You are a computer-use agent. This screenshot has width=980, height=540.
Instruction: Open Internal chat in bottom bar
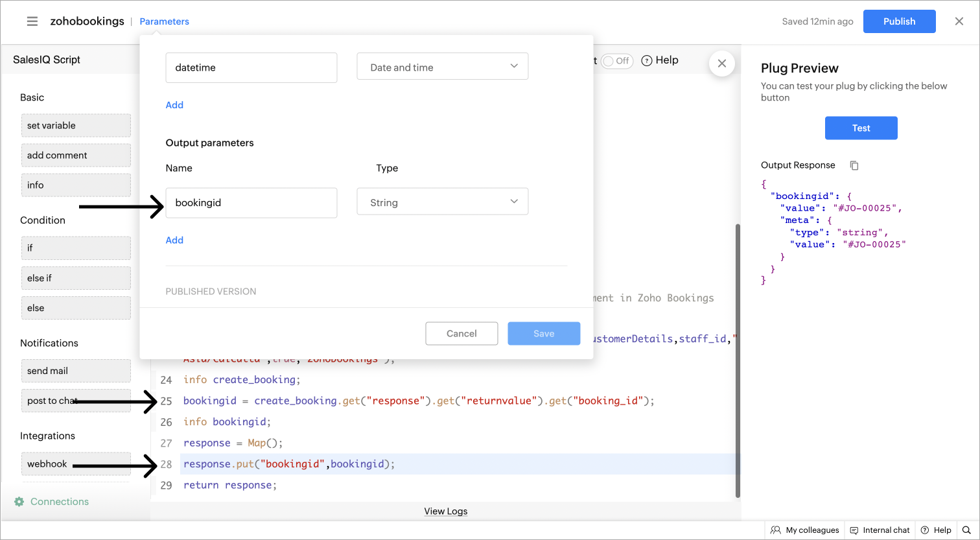[880, 530]
